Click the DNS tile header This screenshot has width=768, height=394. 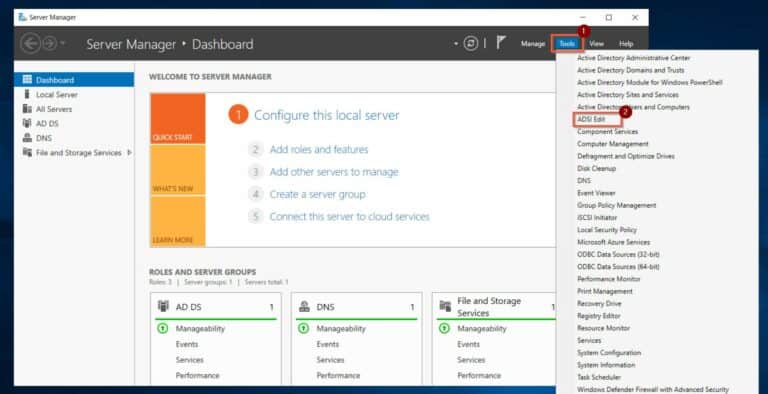357,307
